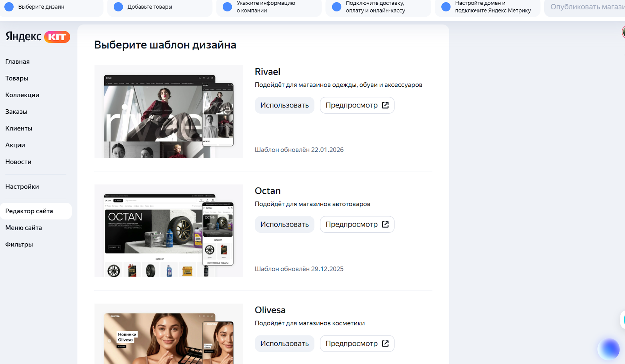Open 'Фильтры' menu item
Image resolution: width=625 pixels, height=364 pixels.
point(19,244)
